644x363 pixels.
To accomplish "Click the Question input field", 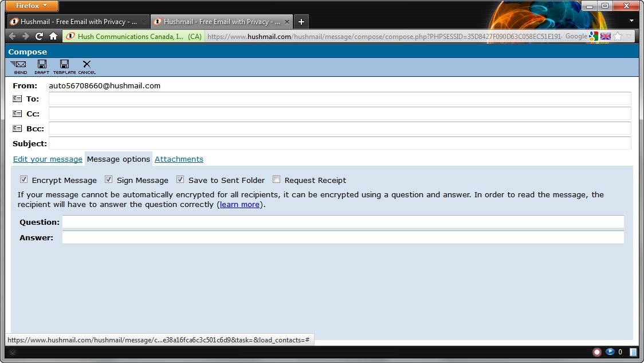I will 343,222.
